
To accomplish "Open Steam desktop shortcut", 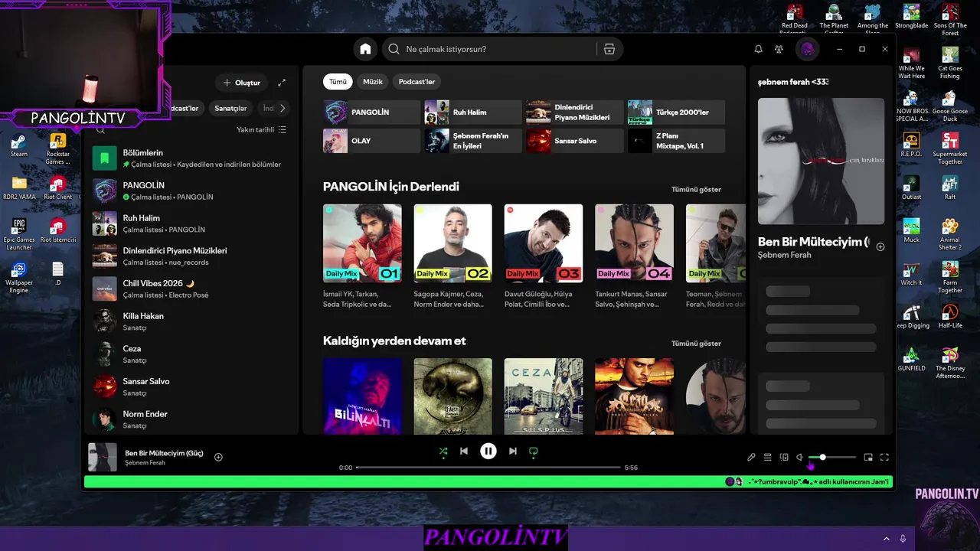I will (19, 144).
